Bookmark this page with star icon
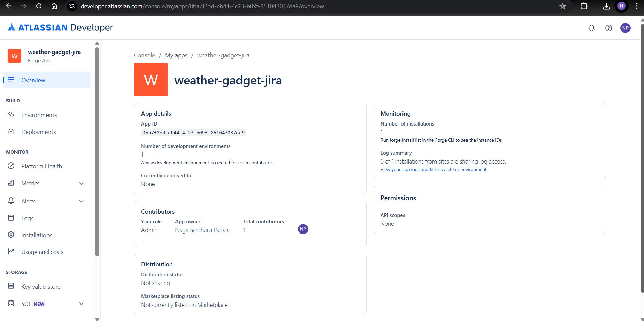This screenshot has height=322, width=644. click(x=562, y=6)
